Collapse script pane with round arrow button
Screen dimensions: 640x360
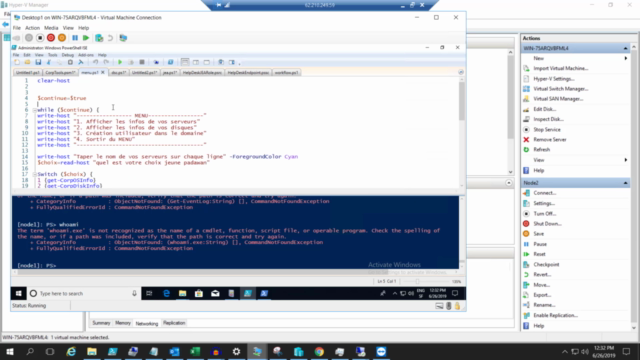pyautogui.click(x=461, y=72)
